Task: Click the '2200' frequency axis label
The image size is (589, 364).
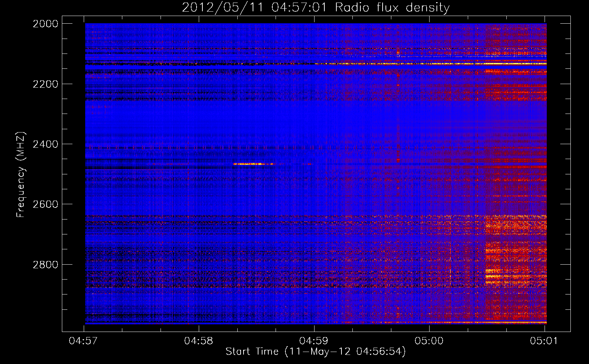Action: coord(46,84)
